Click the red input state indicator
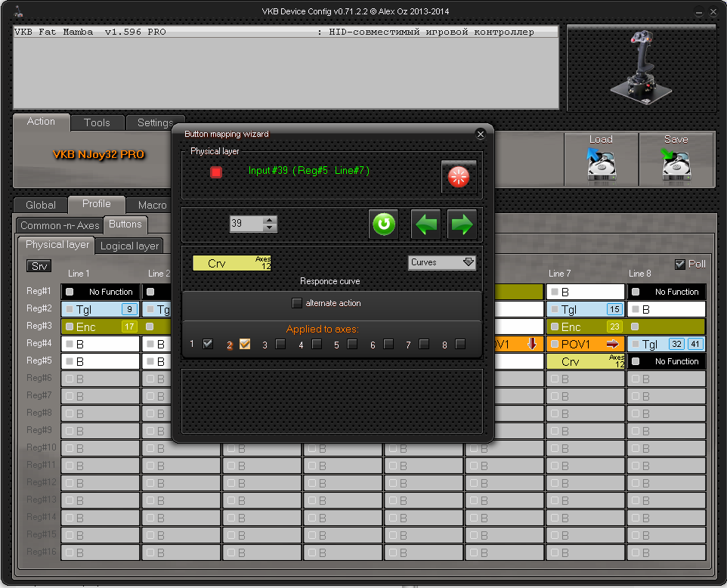The height and width of the screenshot is (588, 727). 216,172
